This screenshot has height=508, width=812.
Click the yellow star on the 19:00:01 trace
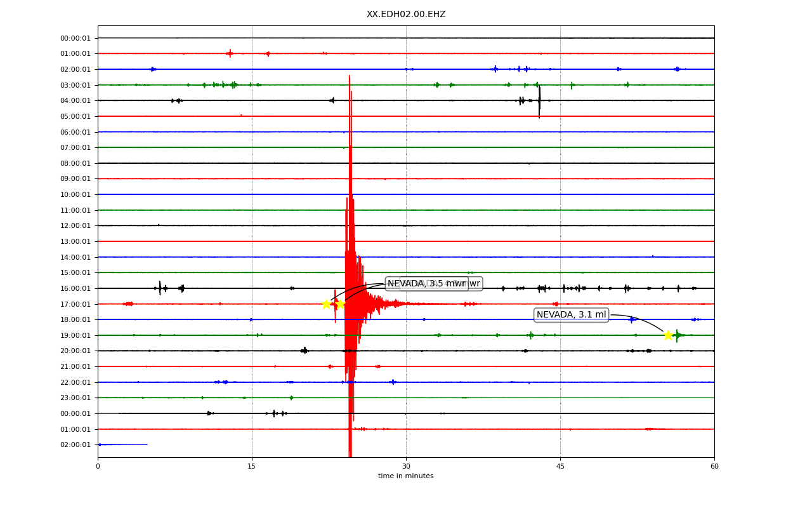[x=668, y=335]
